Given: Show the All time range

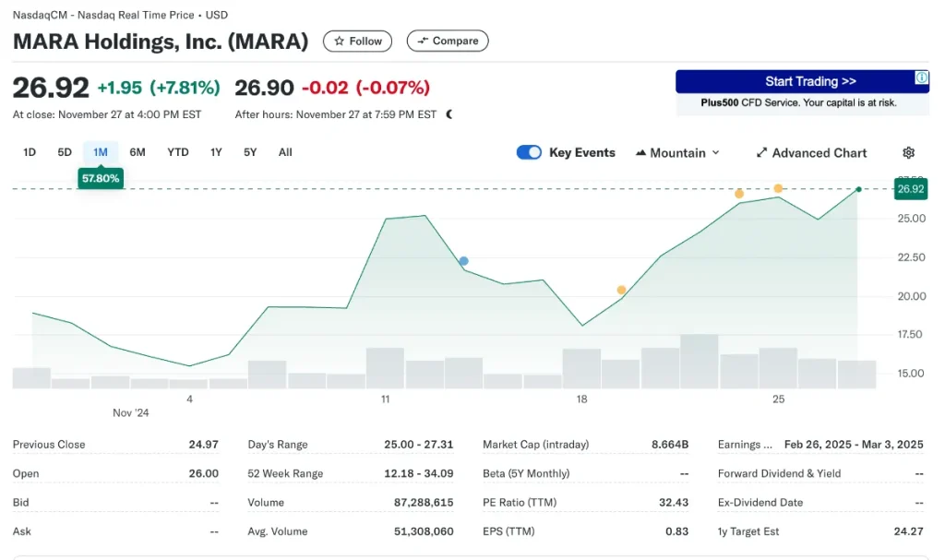Looking at the screenshot, I should click(285, 152).
